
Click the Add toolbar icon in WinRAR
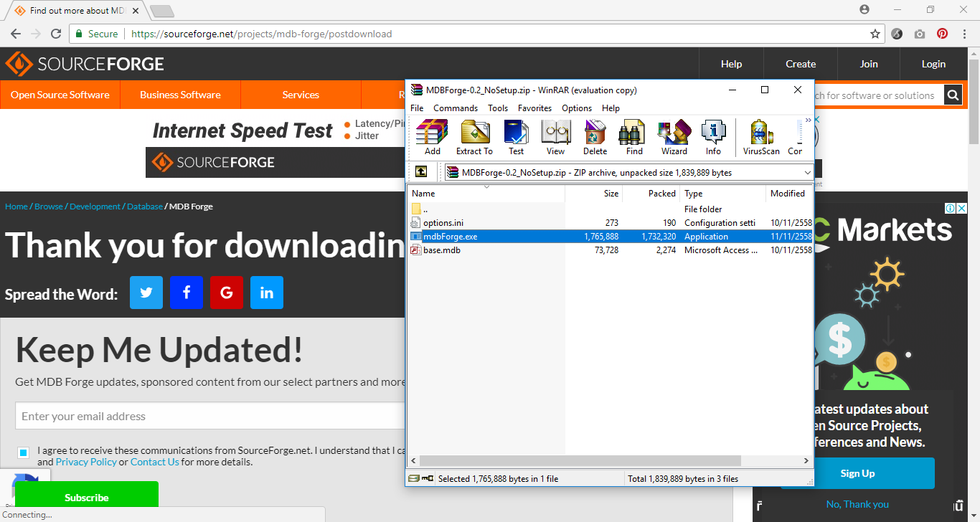(432, 137)
